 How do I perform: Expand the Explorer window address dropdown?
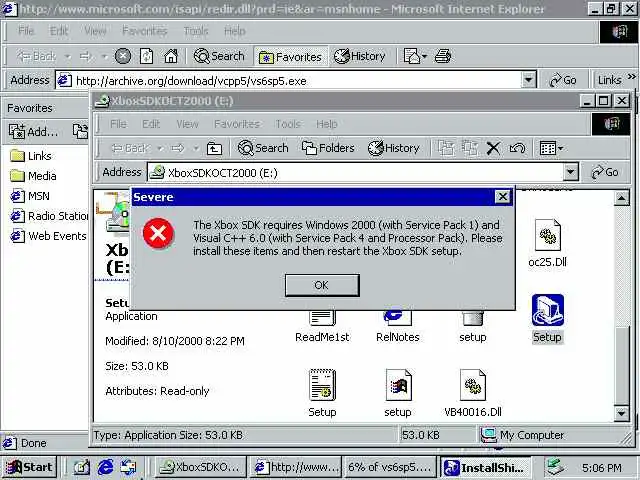(571, 172)
